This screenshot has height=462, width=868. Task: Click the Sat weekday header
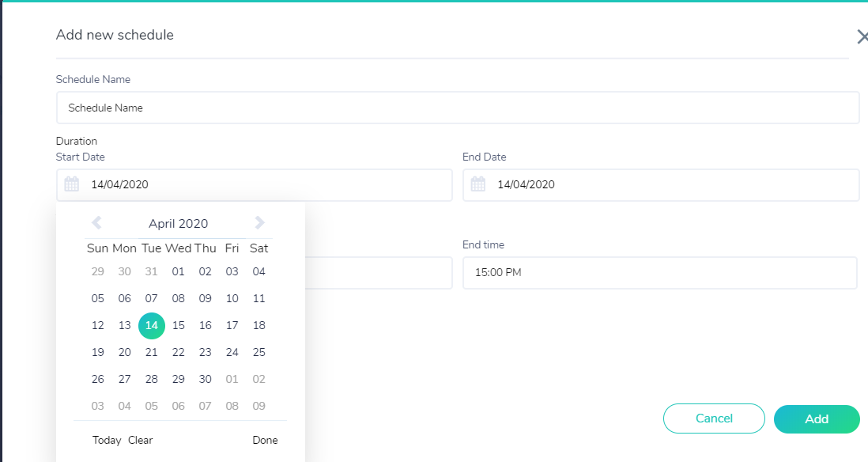coord(259,248)
